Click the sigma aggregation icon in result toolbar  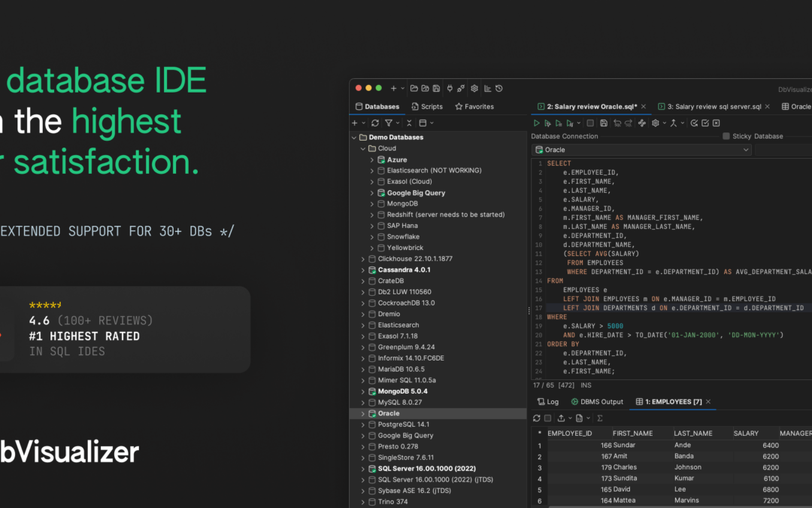(x=600, y=418)
